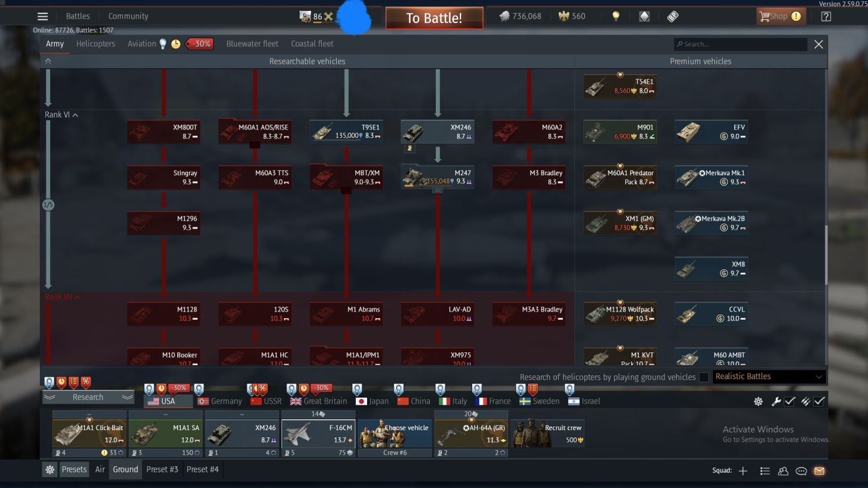Image resolution: width=868 pixels, height=488 pixels.
Task: Toggle the auto-refill ammo checkbox
Action: click(x=819, y=401)
